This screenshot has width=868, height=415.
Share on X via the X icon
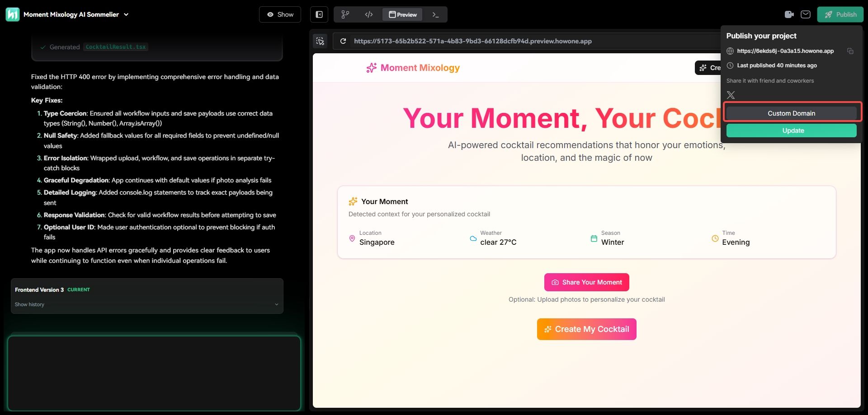731,95
